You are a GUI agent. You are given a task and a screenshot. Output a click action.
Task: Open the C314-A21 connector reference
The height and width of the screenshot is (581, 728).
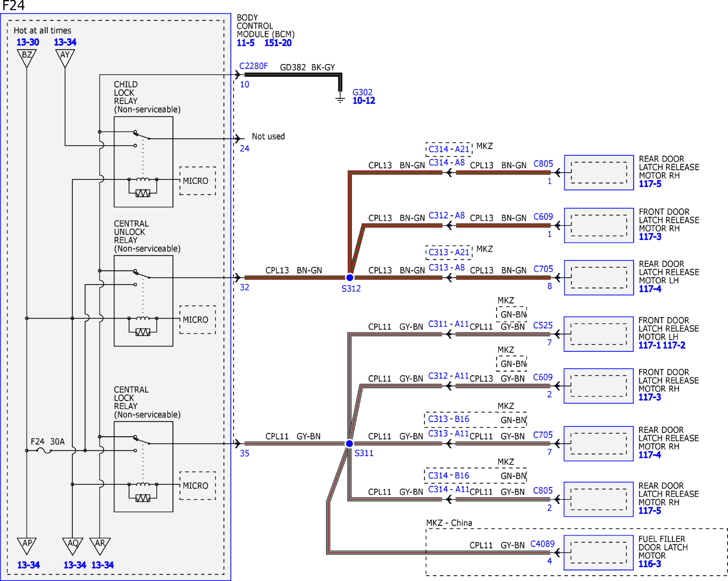click(449, 149)
